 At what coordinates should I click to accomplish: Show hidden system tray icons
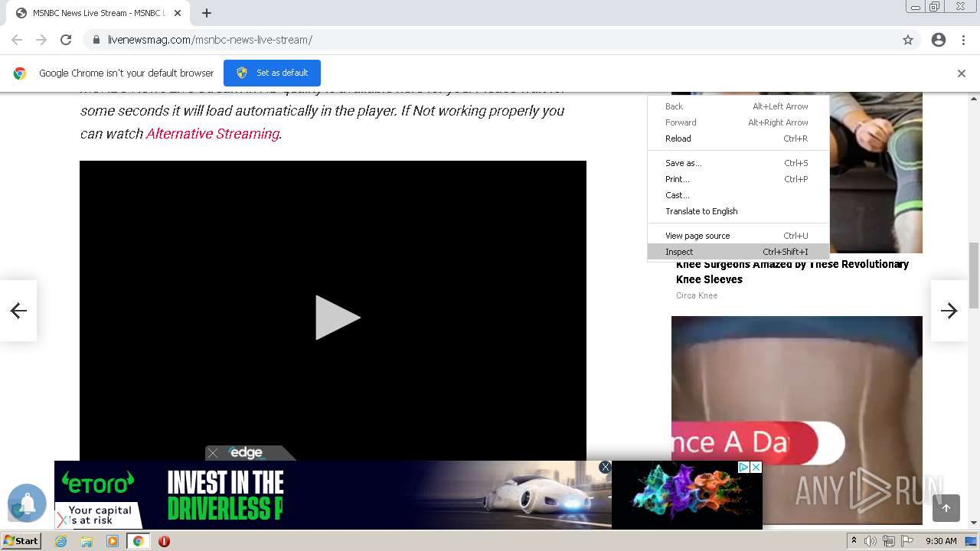[854, 541]
